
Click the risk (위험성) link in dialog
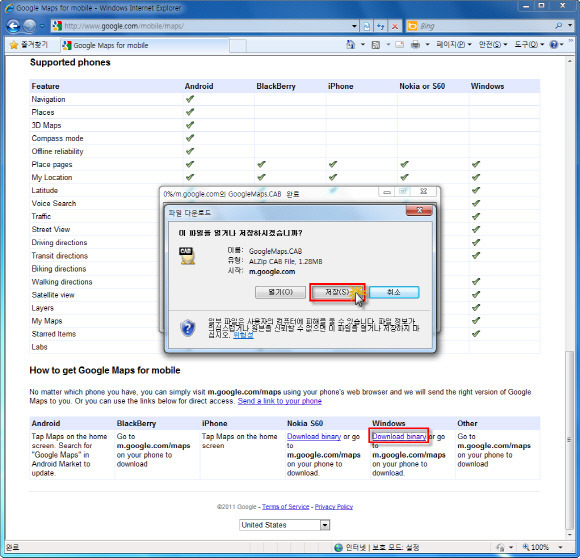click(x=243, y=335)
